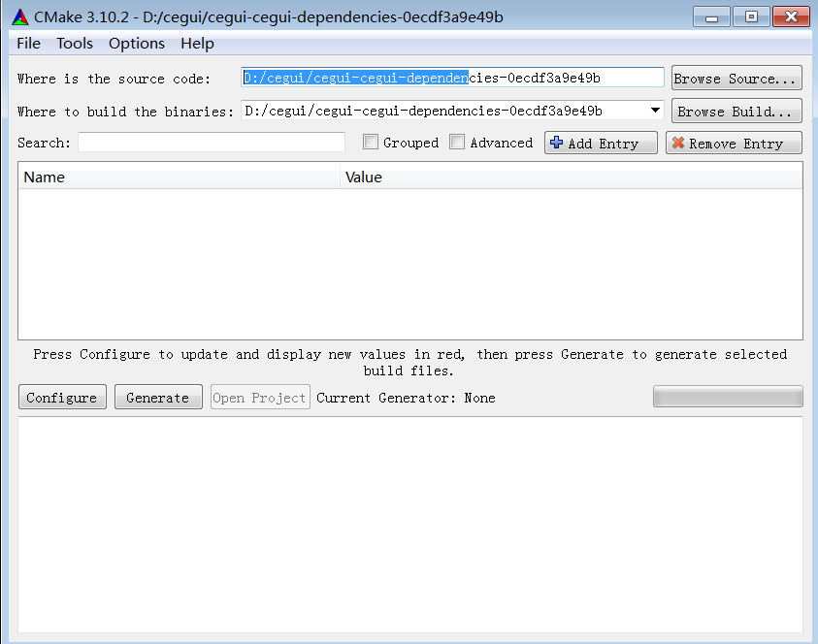
Task: Click the 'Current Generator: None' label
Action: [406, 398]
